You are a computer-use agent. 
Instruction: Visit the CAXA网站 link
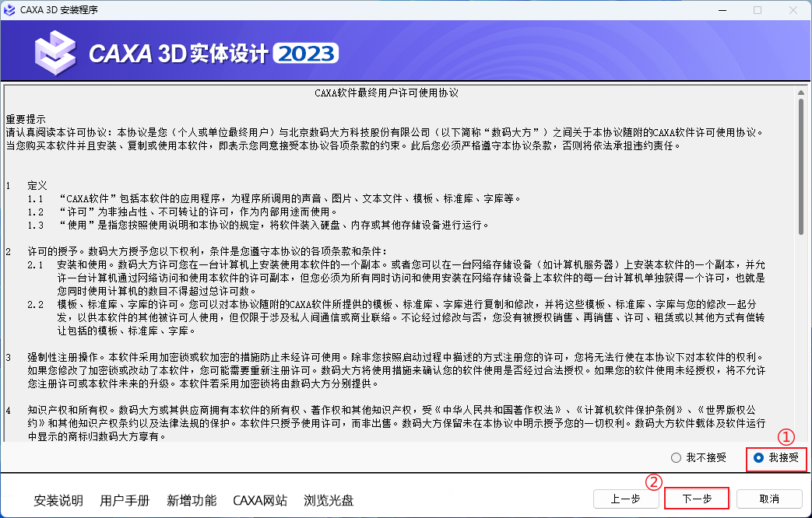click(x=260, y=500)
